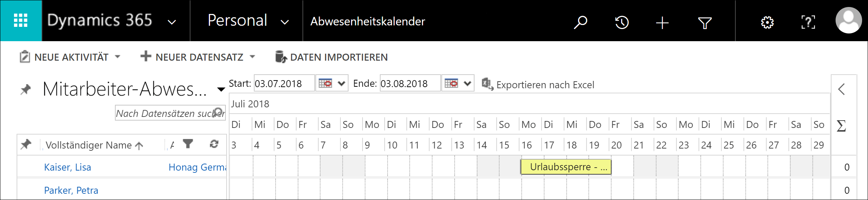868x200 pixels.
Task: Select the yellow Urlaubssperre calendar bar
Action: click(566, 167)
